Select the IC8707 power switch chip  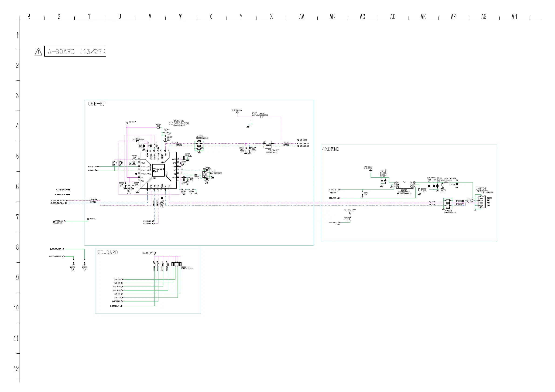(404, 185)
